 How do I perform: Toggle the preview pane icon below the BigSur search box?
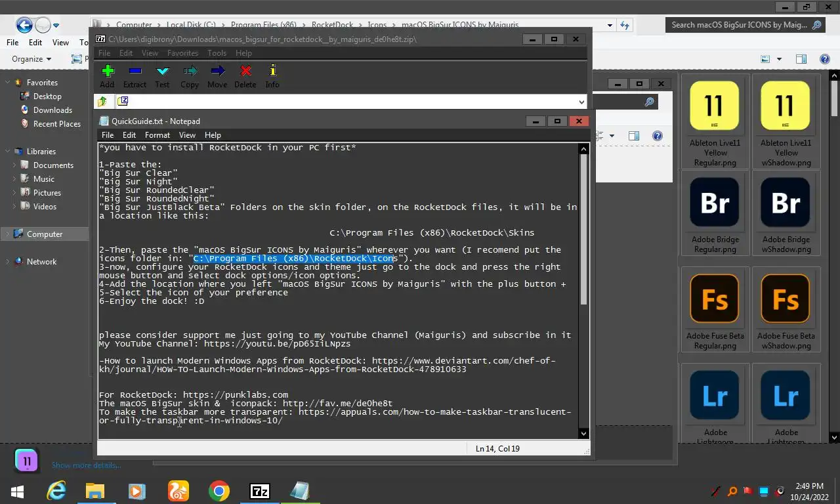point(801,59)
